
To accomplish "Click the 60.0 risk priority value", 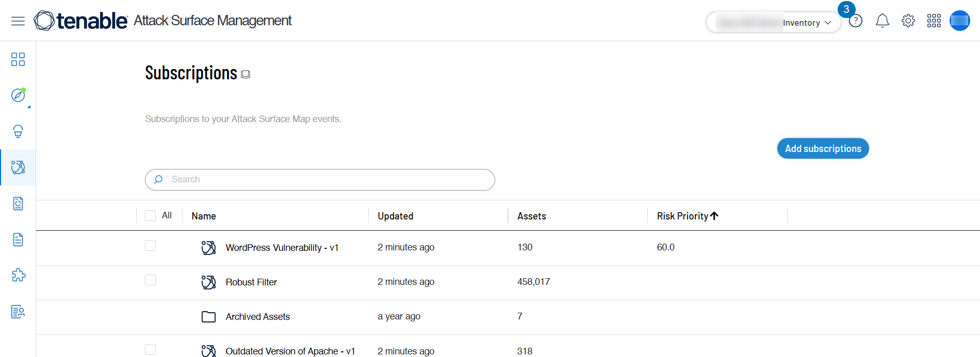I will point(665,247).
